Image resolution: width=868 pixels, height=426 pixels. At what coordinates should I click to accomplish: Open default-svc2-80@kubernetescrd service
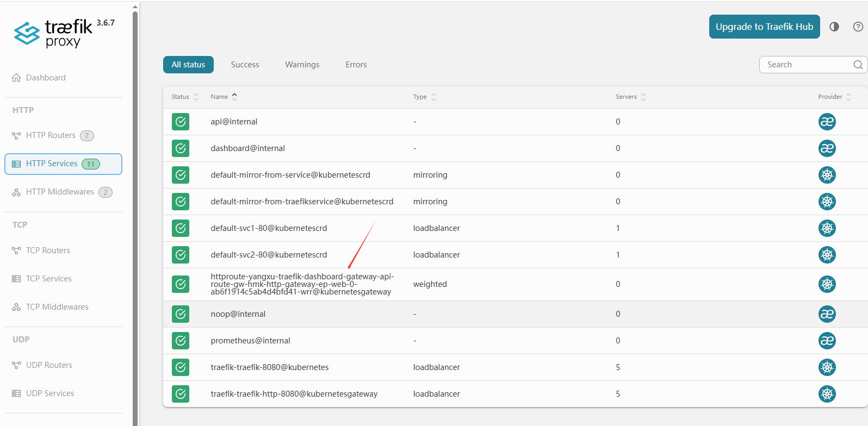(515, 255)
